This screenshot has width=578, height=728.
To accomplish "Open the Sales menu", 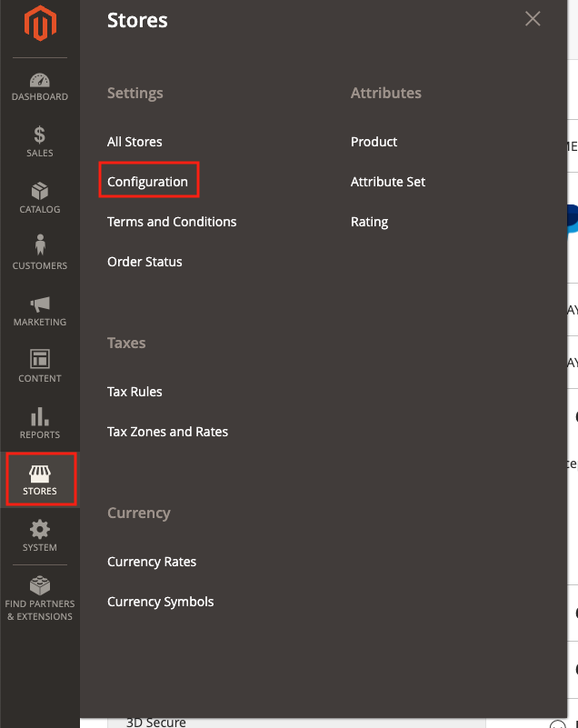I will (x=40, y=142).
